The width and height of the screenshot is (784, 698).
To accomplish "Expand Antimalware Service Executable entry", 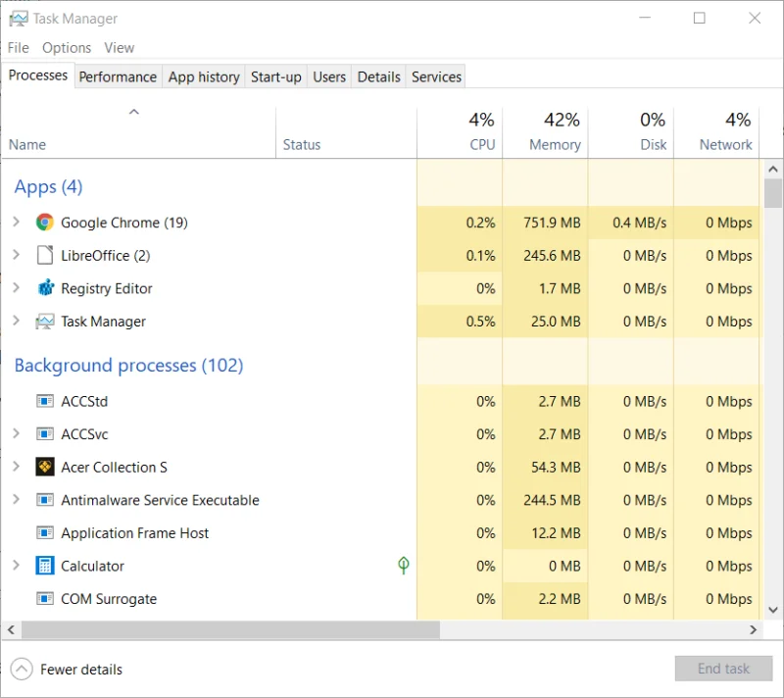I will 16,500.
